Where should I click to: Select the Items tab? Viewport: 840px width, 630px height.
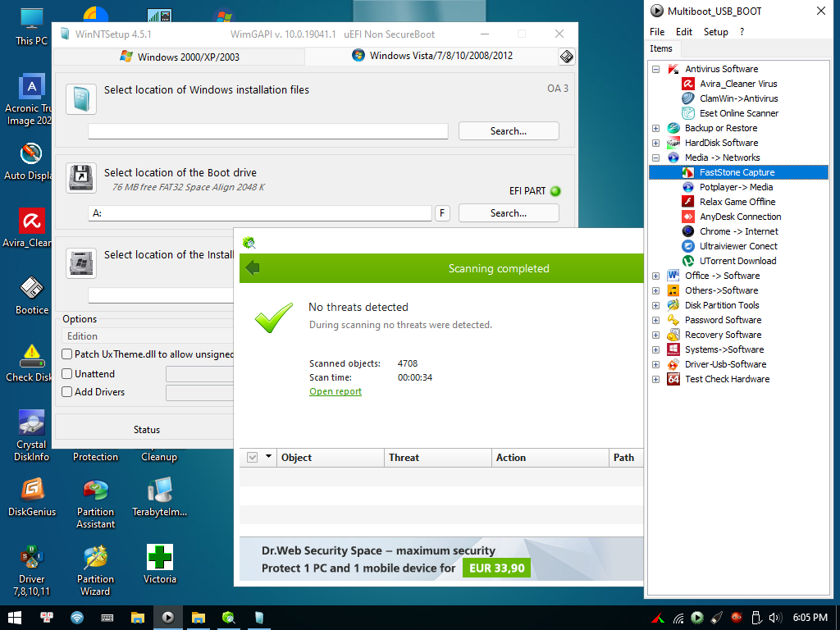point(661,48)
